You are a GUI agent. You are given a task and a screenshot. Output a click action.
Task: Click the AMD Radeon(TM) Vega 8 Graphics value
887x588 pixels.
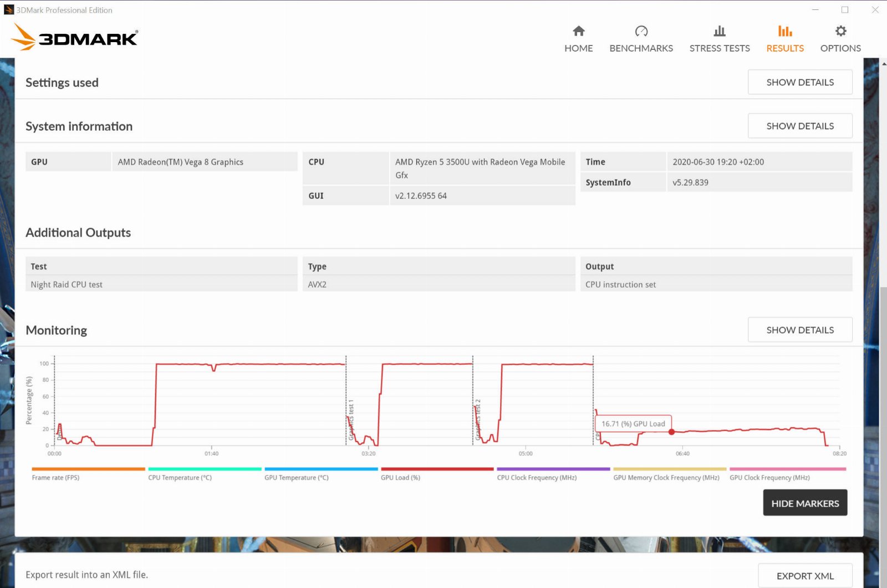pos(180,162)
